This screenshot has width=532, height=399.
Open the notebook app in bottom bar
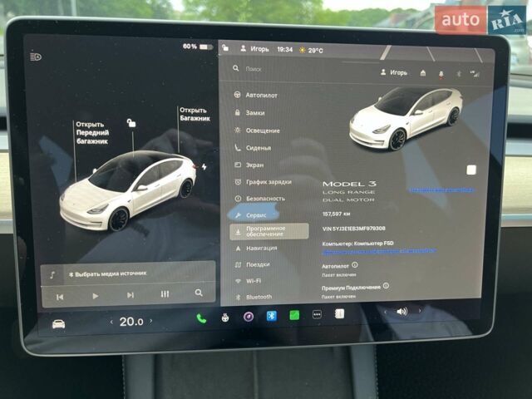pos(339,314)
